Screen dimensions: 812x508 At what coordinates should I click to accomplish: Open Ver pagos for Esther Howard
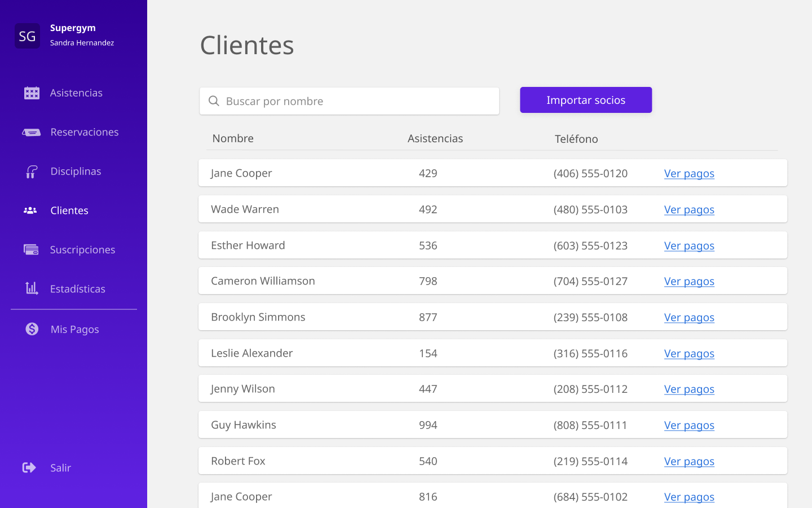point(689,246)
